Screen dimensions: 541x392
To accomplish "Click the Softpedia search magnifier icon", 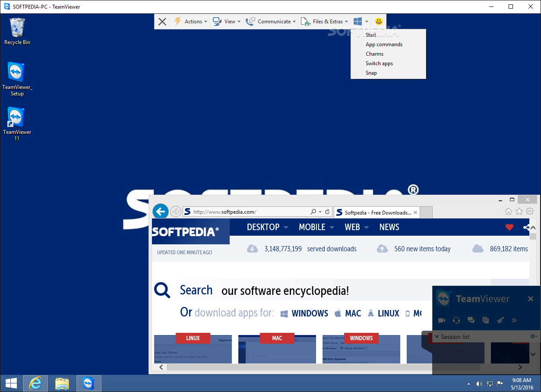I will [162, 290].
